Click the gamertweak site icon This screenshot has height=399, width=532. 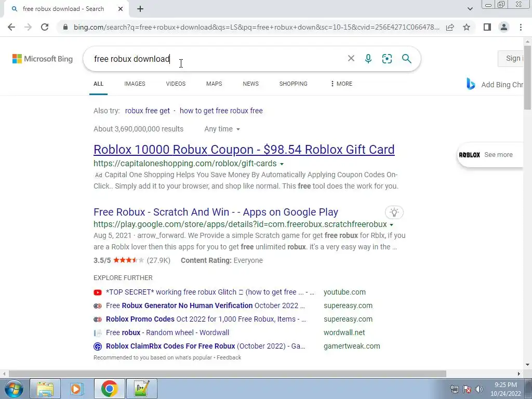98,346
